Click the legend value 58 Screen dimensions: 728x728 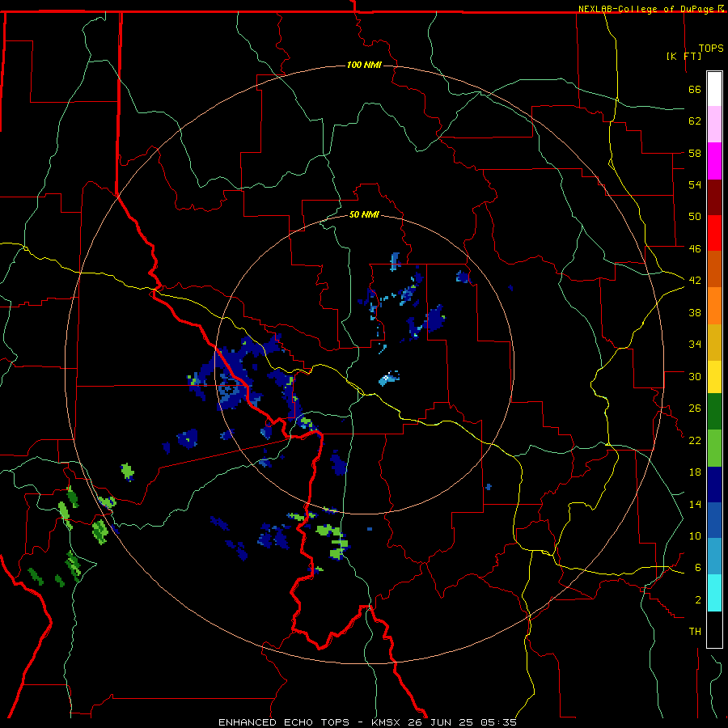pos(695,153)
